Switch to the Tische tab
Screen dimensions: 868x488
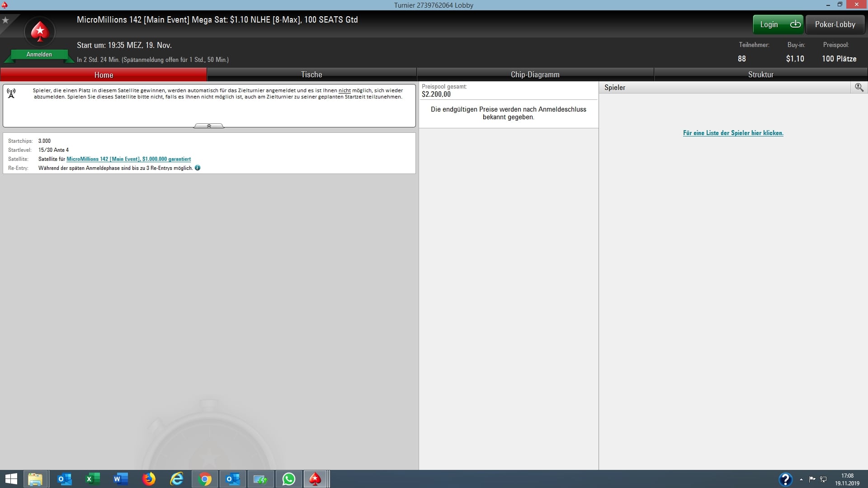(311, 75)
